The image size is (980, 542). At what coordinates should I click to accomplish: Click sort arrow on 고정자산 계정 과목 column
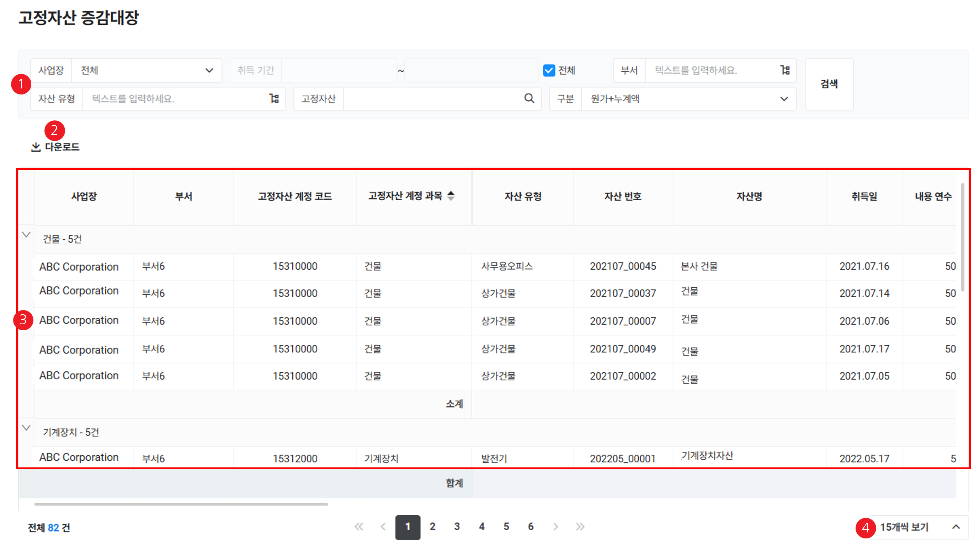pos(451,196)
